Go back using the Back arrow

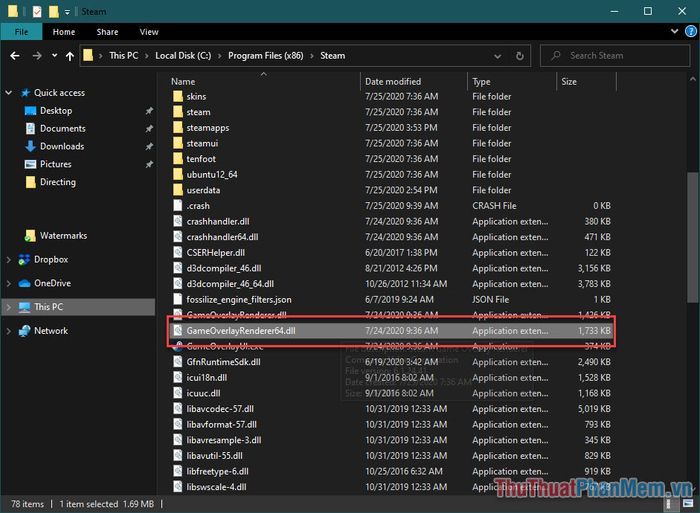point(15,56)
